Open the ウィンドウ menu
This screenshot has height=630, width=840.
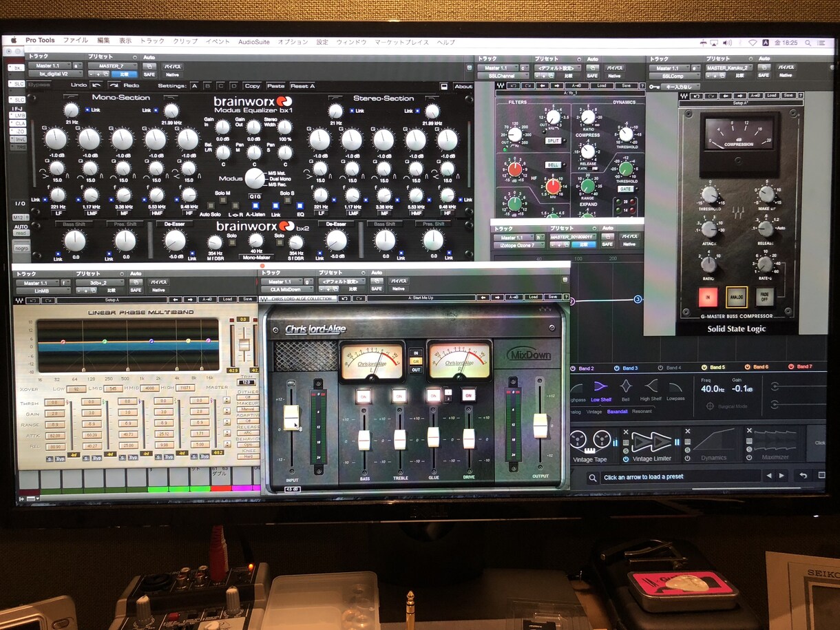click(351, 42)
